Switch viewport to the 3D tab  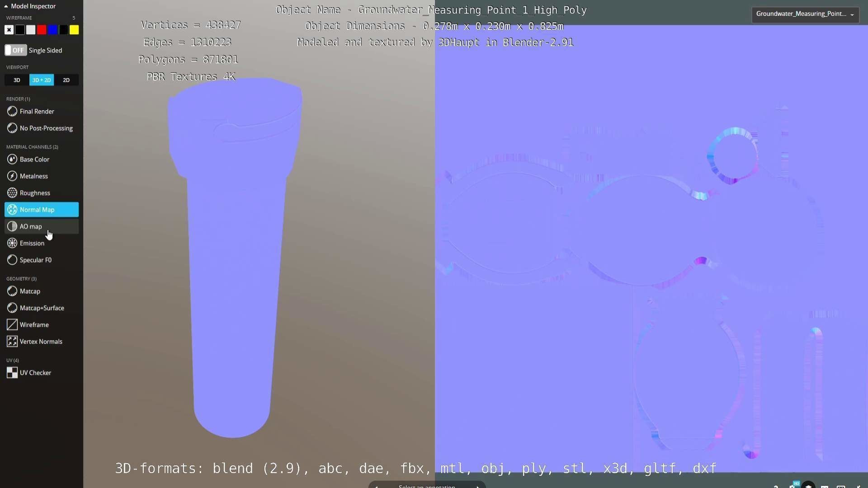17,80
